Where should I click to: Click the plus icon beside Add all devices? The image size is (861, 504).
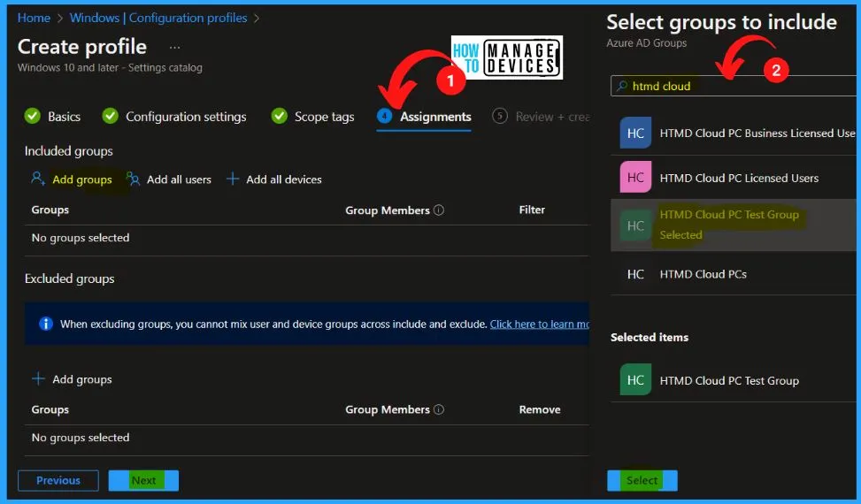click(x=233, y=179)
